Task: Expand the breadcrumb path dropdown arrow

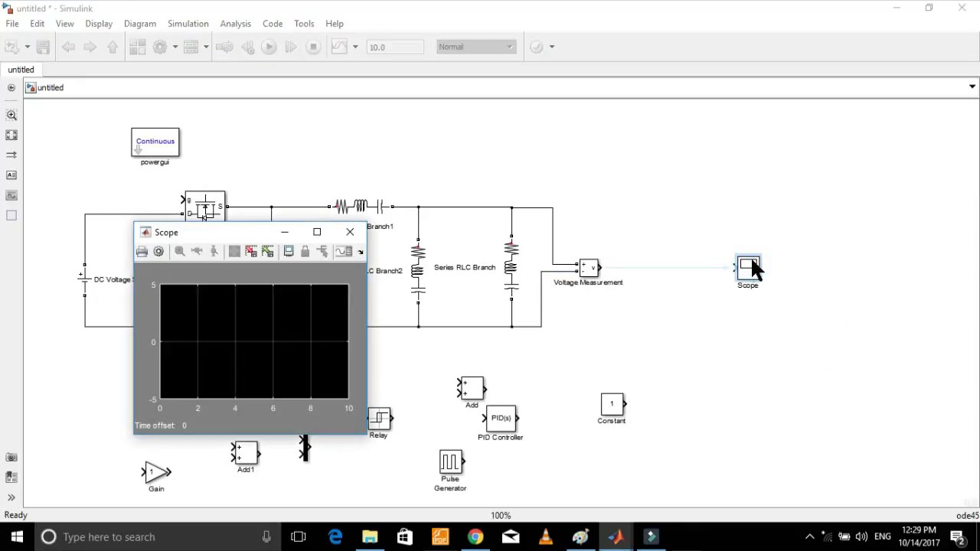Action: (x=972, y=87)
